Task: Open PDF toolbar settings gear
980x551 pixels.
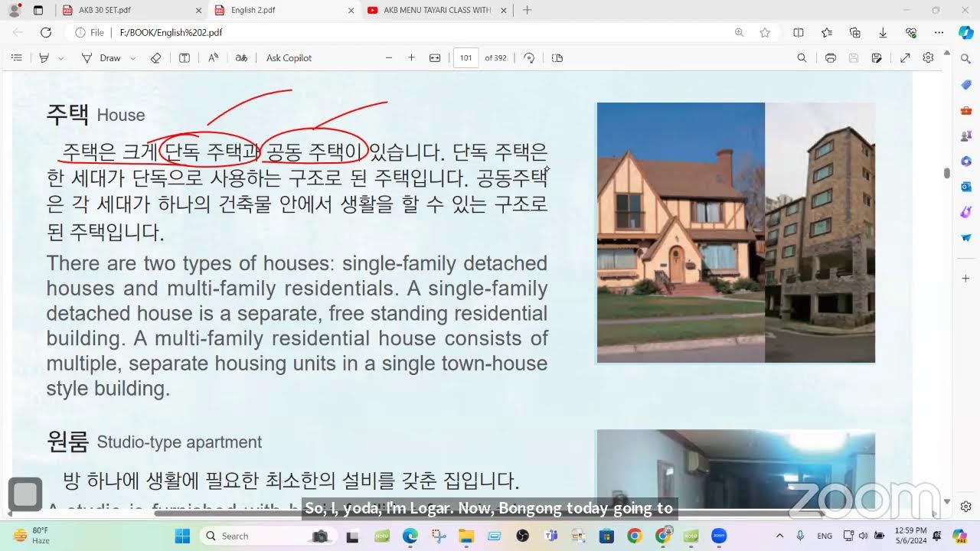Action: (928, 58)
